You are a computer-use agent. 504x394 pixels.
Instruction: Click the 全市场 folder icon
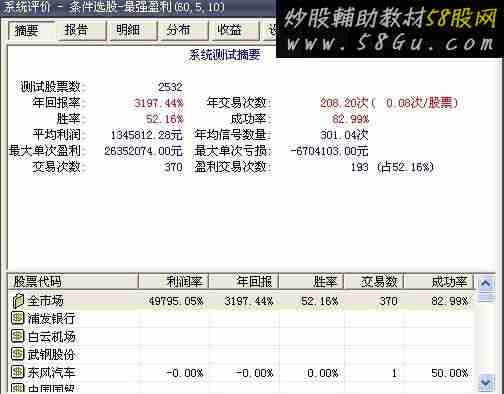[18, 301]
